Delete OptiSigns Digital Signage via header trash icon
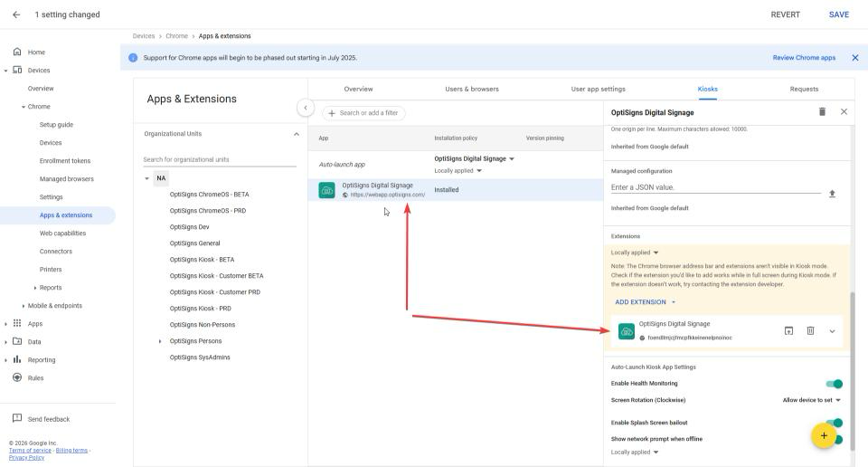 coord(822,112)
